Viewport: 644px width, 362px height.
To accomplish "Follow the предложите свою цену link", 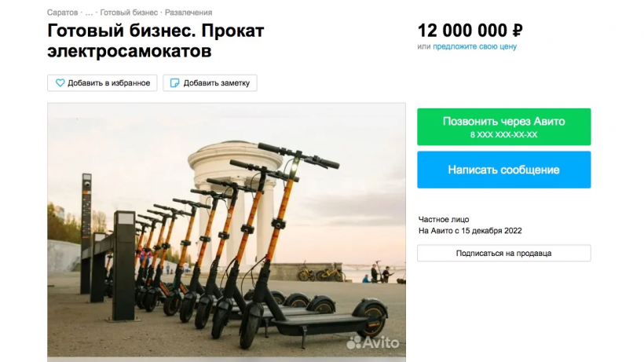I will 475,46.
